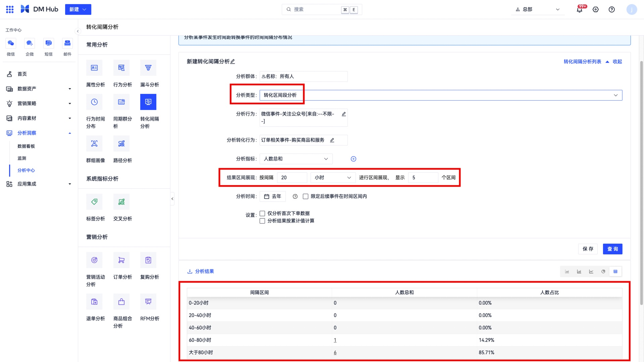Click the 6 count in 大于80小时 row
644x362 pixels.
(335, 353)
